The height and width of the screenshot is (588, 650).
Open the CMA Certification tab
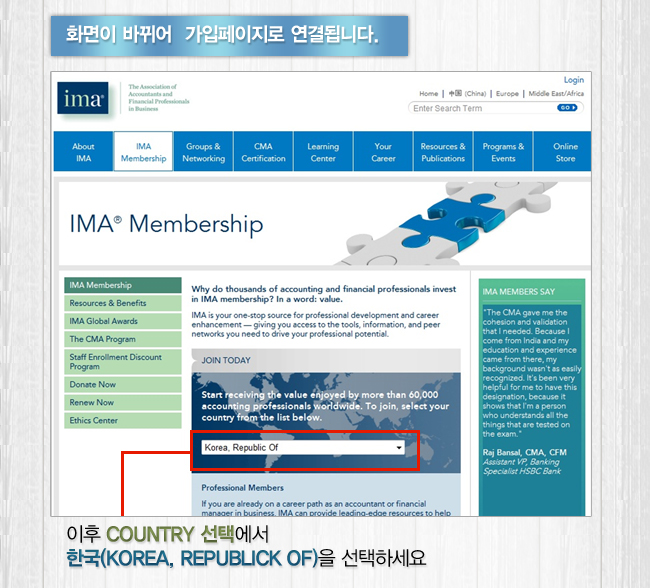tap(263, 152)
